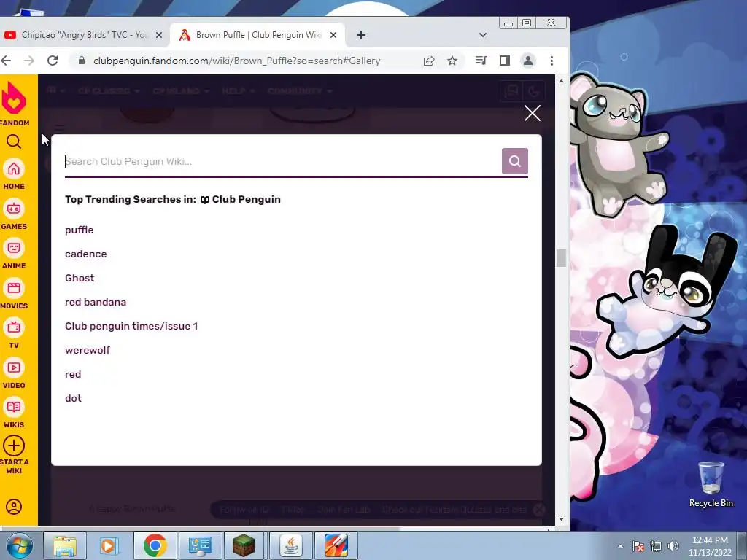747x560 pixels.
Task: Select 'Club penguin times/issue 1' search
Action: 131,326
